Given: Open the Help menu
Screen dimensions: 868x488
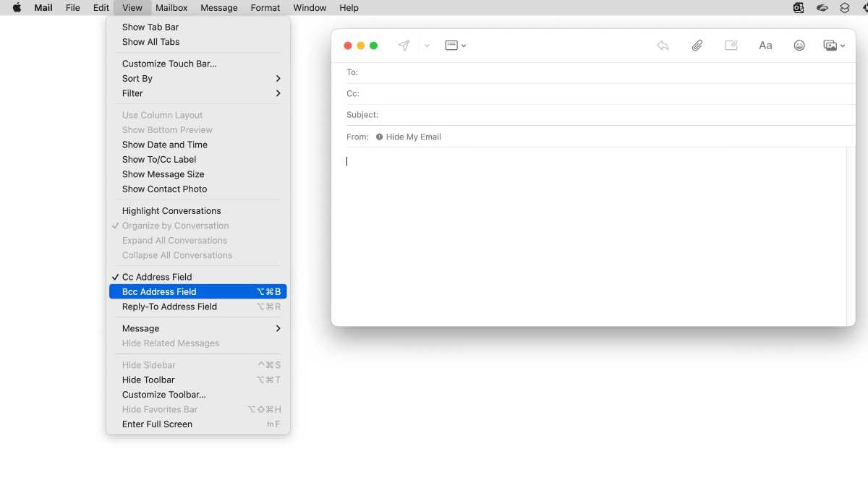Looking at the screenshot, I should 349,8.
